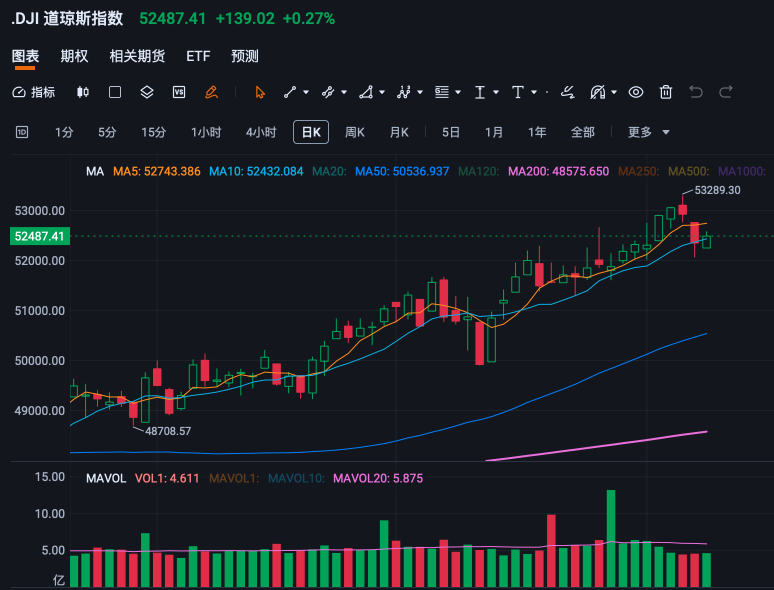Set chart range to 5日
The image size is (774, 590).
click(x=451, y=132)
